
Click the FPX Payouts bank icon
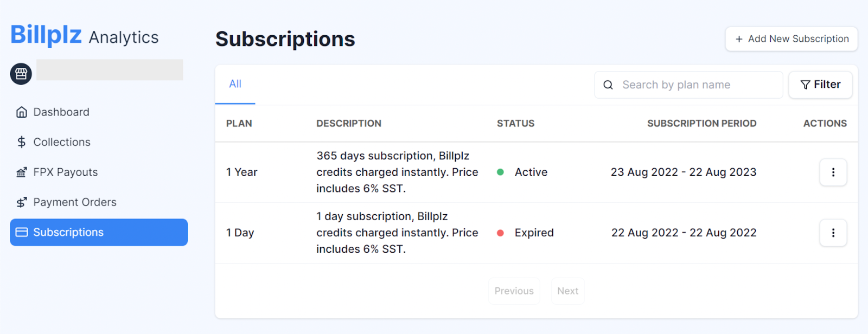tap(22, 172)
